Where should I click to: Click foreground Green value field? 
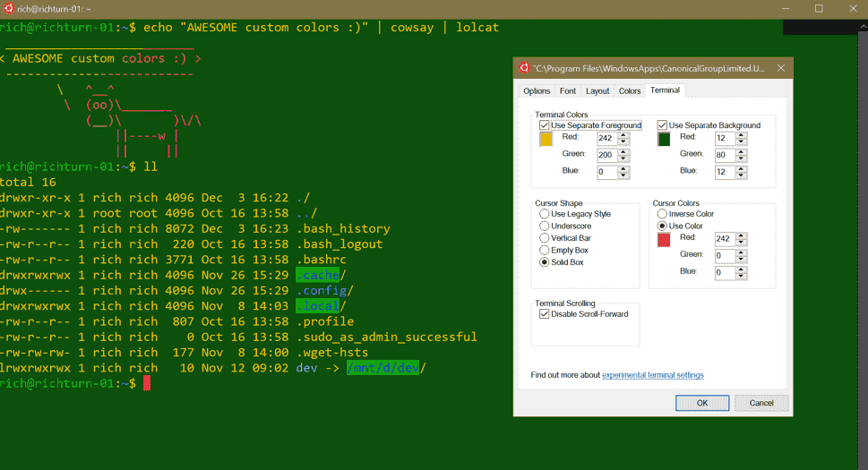607,156
